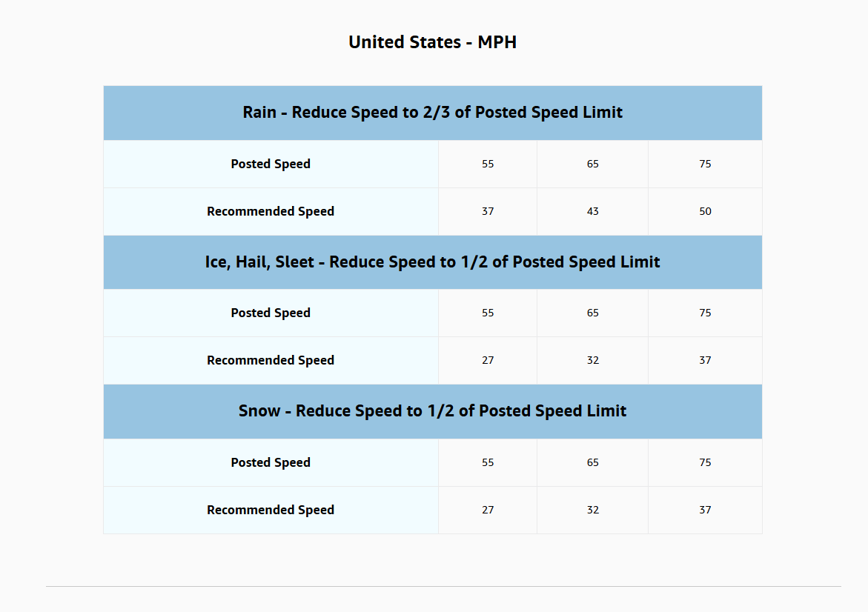
Task: Select the 43 recommended speed cell
Action: click(x=592, y=211)
